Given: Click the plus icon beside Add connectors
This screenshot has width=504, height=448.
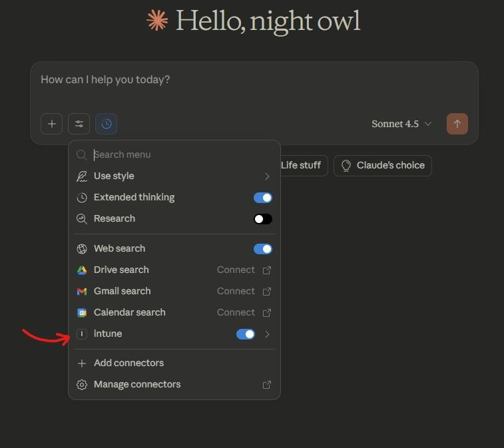Looking at the screenshot, I should coord(82,363).
